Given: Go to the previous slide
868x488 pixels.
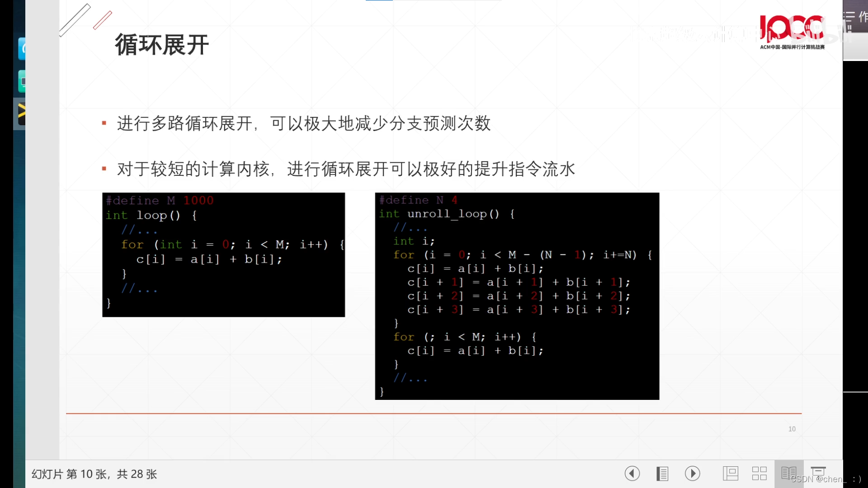Looking at the screenshot, I should [632, 474].
